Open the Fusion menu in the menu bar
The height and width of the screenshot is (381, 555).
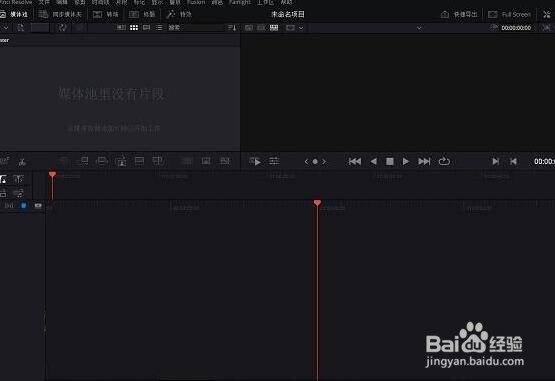(x=196, y=2)
